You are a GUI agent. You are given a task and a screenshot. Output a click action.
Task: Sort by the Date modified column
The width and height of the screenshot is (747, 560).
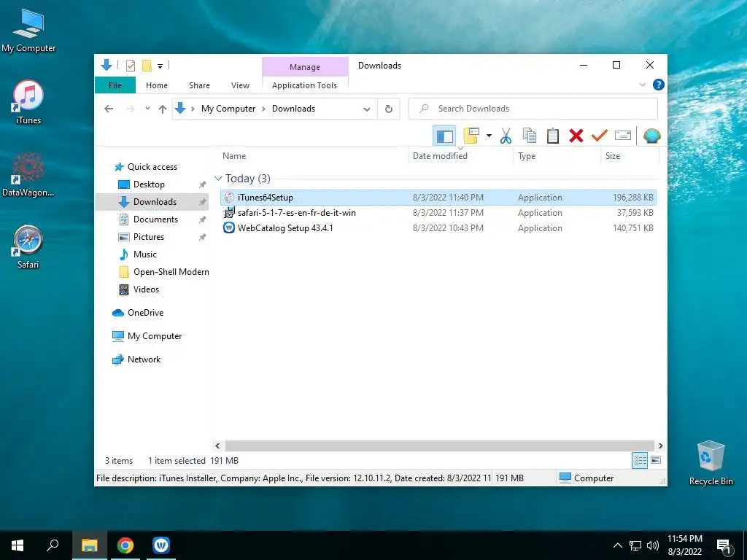coord(461,156)
